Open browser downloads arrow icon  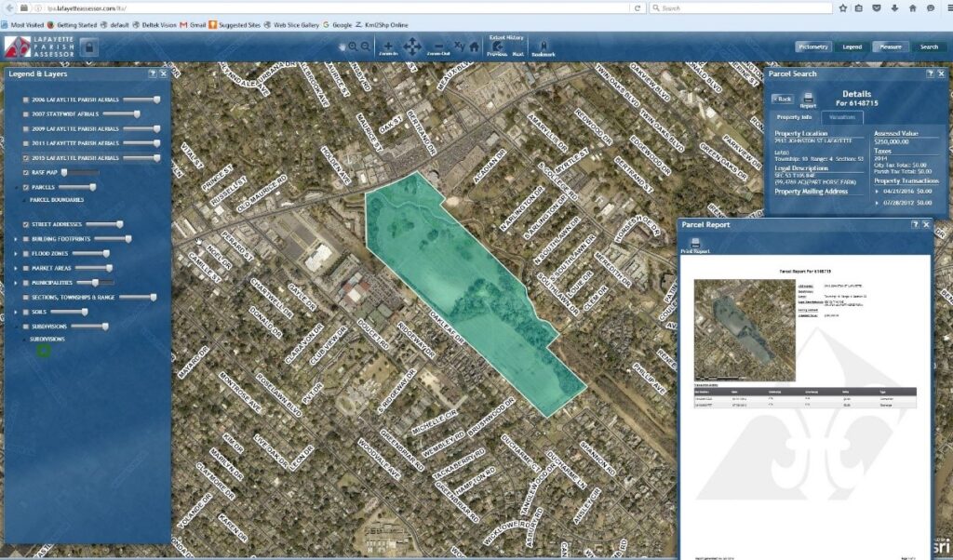pyautogui.click(x=894, y=7)
